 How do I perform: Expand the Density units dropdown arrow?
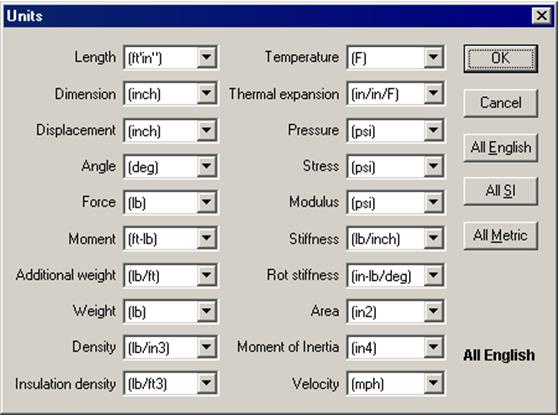click(207, 347)
